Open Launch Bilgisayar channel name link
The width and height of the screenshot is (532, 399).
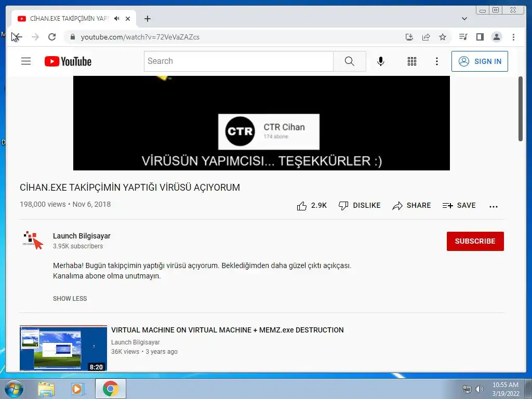82,236
